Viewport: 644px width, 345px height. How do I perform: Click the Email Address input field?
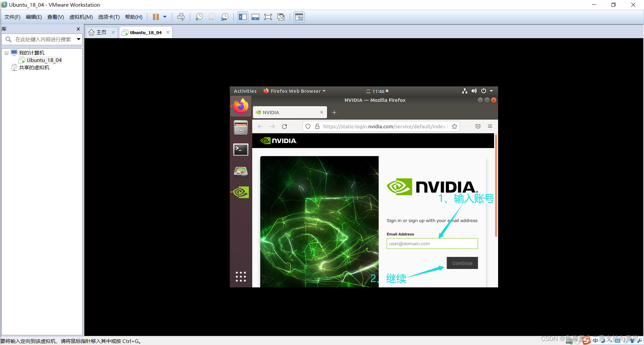coord(432,244)
